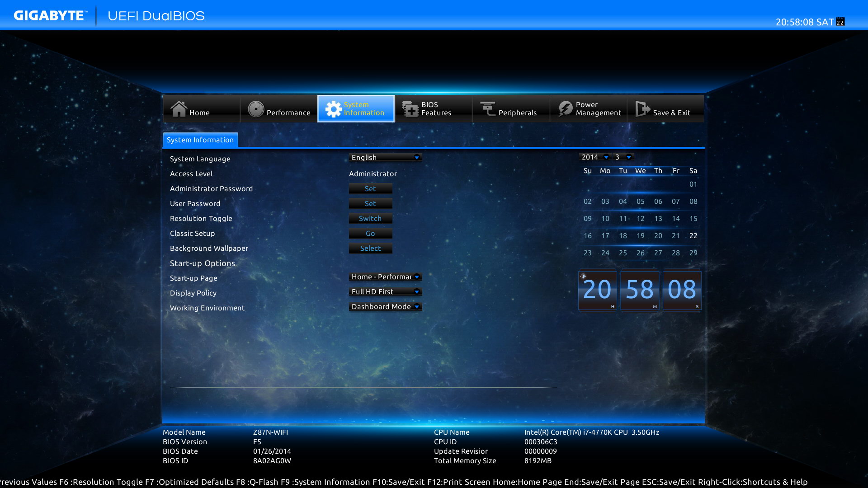Click the Performance gauge icon
Screen dimensions: 868x488
pyautogui.click(x=256, y=109)
